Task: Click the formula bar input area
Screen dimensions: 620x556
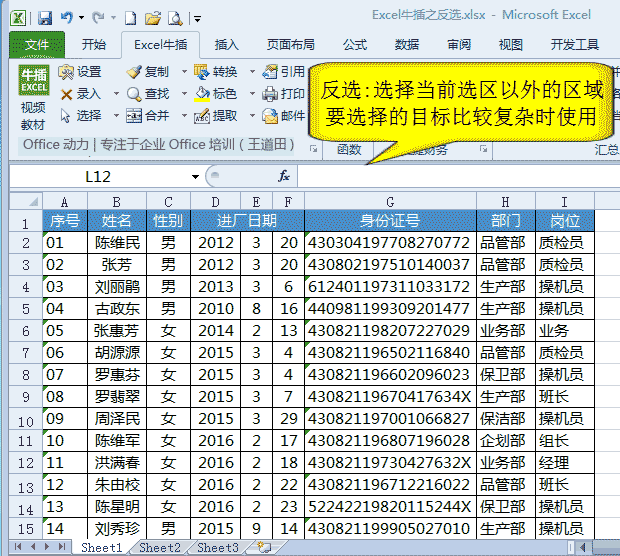Action: click(459, 176)
